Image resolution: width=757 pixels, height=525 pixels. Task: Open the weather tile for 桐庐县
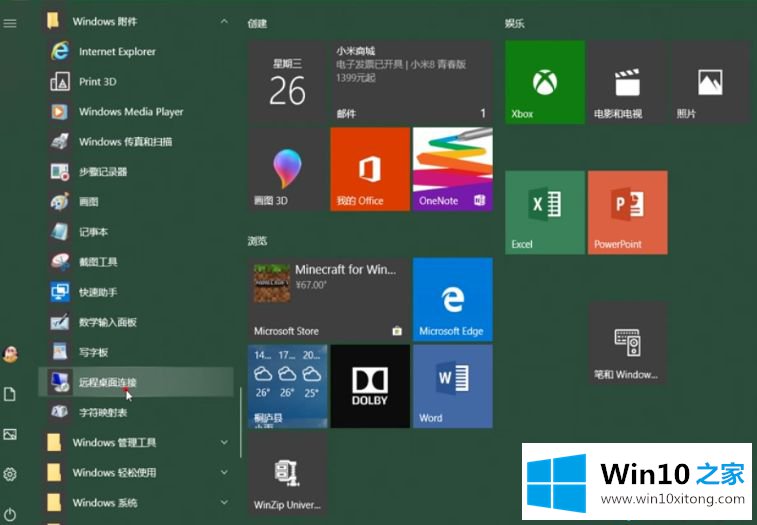tap(288, 386)
